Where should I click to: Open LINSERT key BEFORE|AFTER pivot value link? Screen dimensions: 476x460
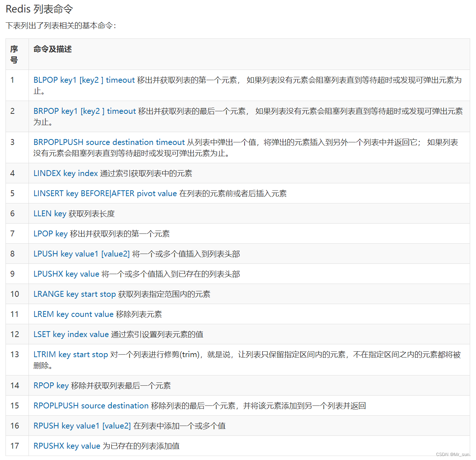(105, 194)
